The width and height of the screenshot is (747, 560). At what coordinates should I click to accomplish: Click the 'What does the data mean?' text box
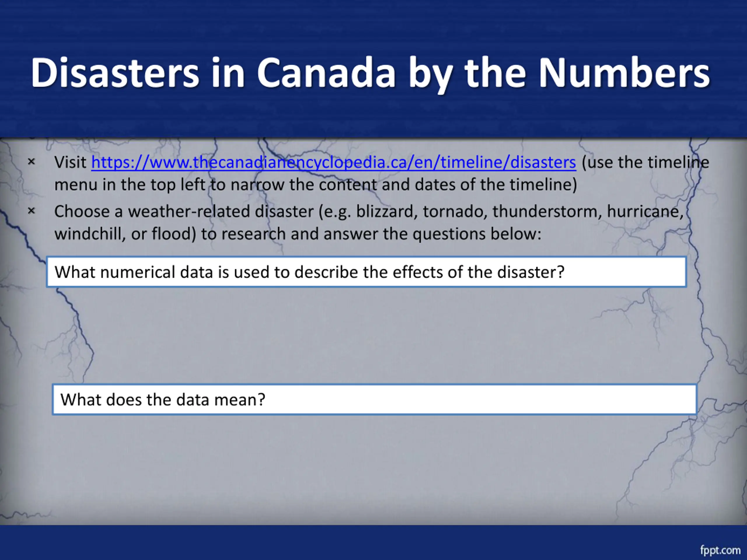[374, 400]
